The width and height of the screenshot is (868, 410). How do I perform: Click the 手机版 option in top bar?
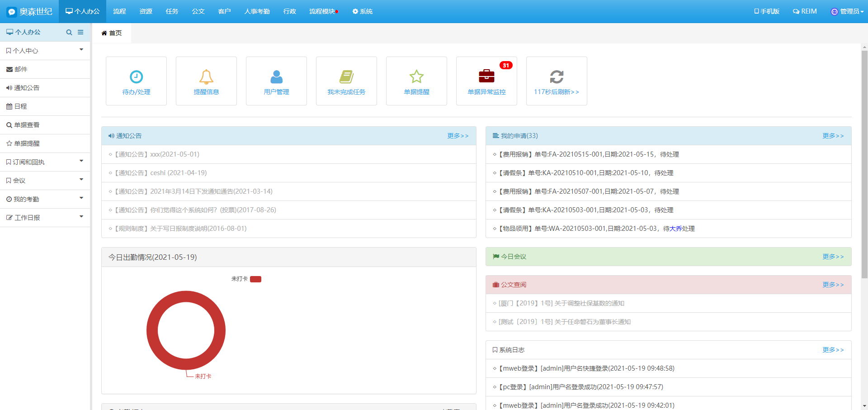(767, 11)
